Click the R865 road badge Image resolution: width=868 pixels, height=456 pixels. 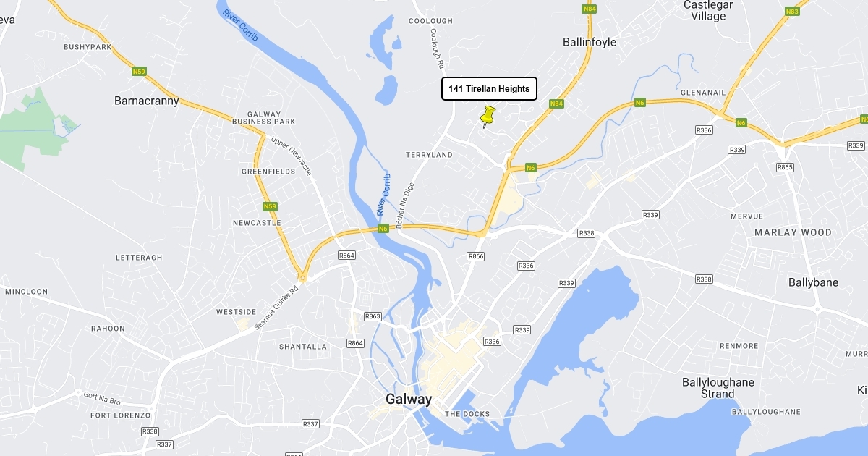click(x=785, y=167)
